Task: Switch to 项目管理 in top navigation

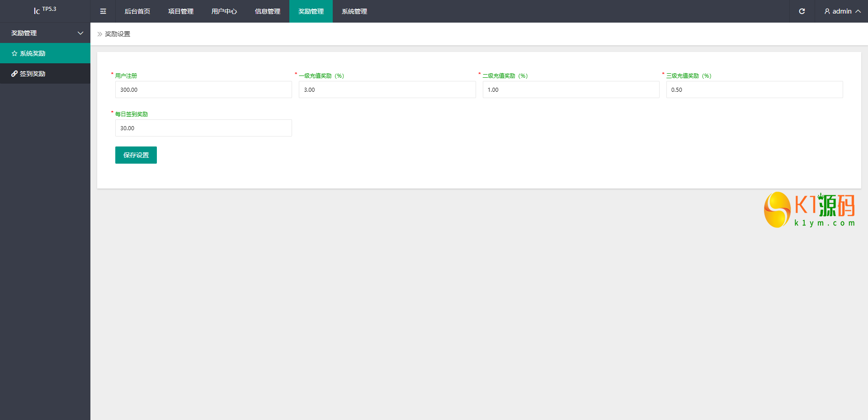Action: pos(181,11)
